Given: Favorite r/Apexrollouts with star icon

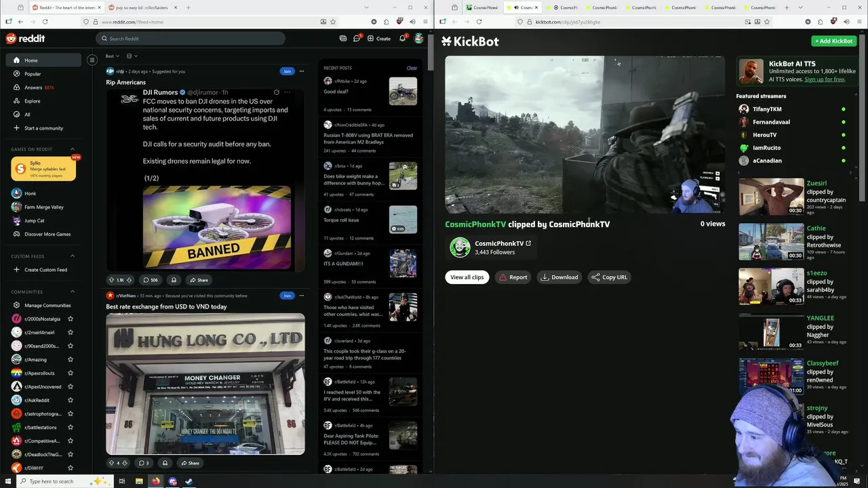Looking at the screenshot, I should pyautogui.click(x=71, y=373).
